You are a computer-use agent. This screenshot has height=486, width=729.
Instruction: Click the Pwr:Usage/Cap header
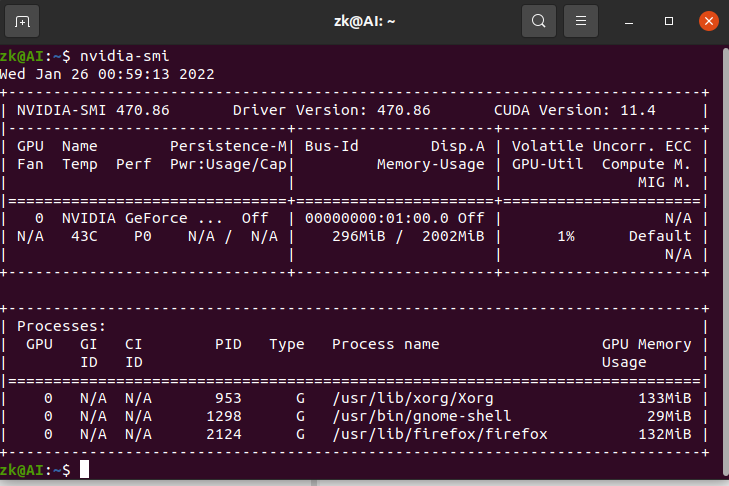228,164
